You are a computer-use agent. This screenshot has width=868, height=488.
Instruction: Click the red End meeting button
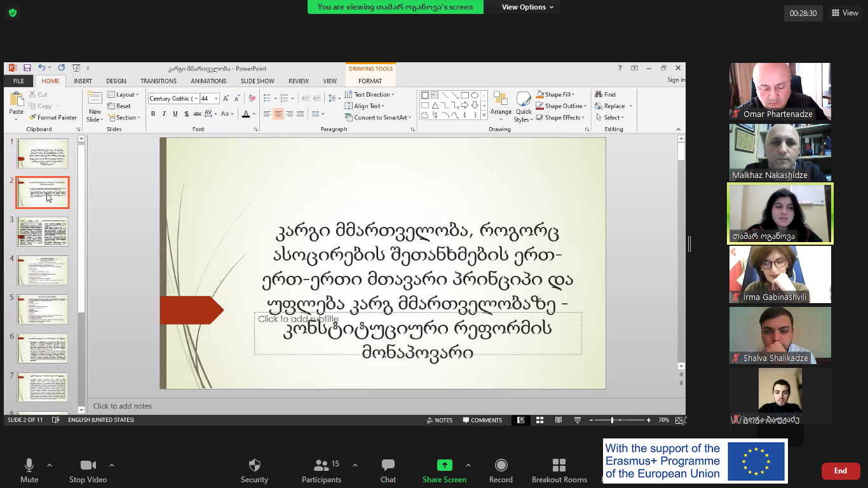(840, 471)
